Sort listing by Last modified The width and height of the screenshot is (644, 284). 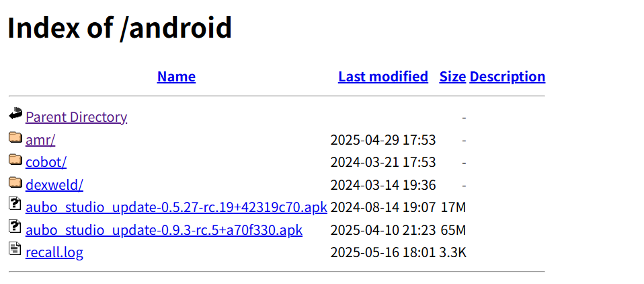(383, 77)
